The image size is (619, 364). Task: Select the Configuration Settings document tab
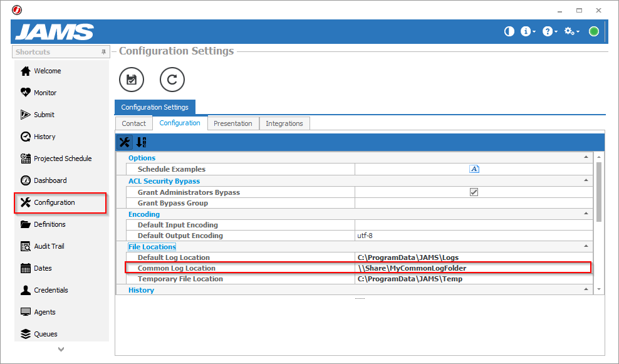pyautogui.click(x=155, y=107)
